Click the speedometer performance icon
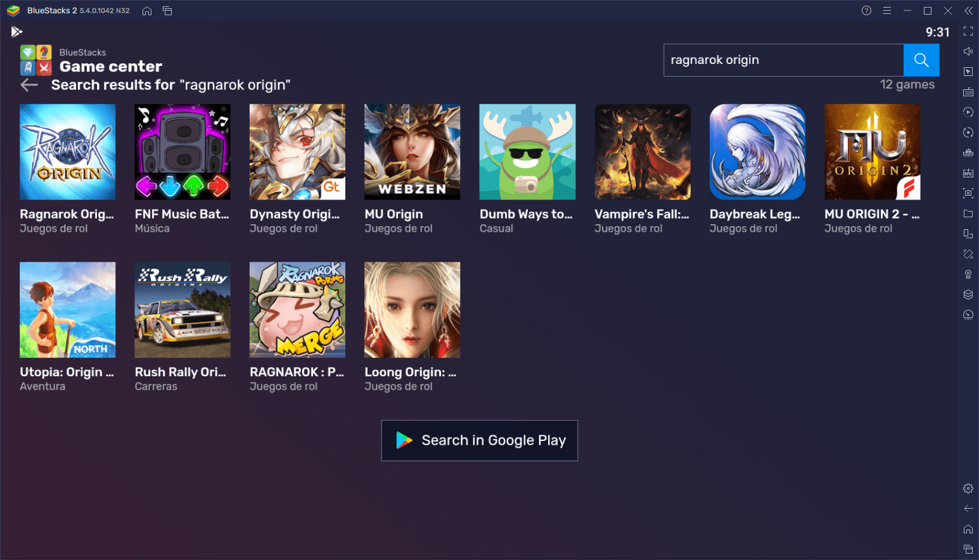Screen dimensions: 979x560 [968, 315]
